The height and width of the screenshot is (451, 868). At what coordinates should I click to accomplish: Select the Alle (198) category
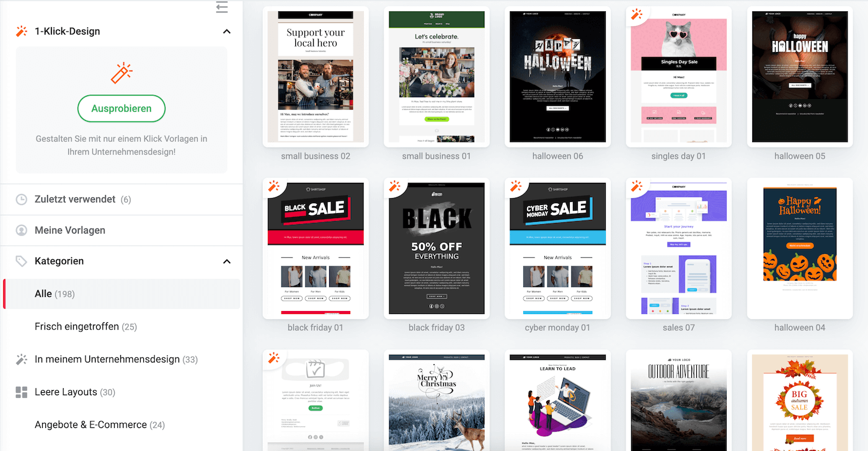[122, 294]
